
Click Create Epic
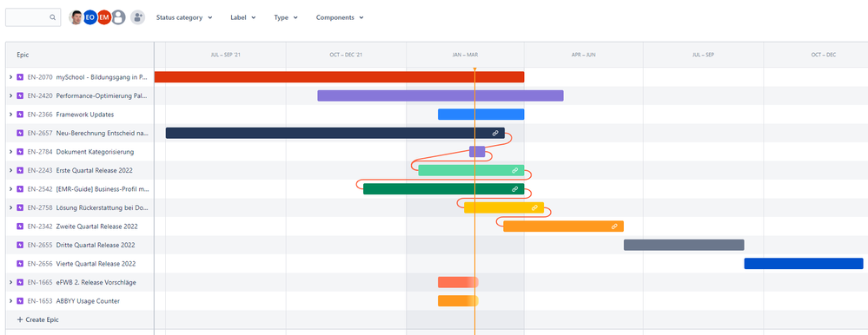click(38, 320)
